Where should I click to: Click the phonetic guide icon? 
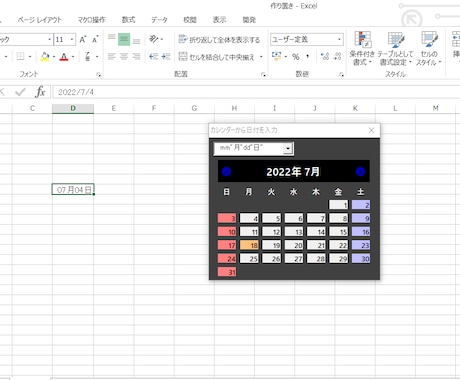coord(87,56)
